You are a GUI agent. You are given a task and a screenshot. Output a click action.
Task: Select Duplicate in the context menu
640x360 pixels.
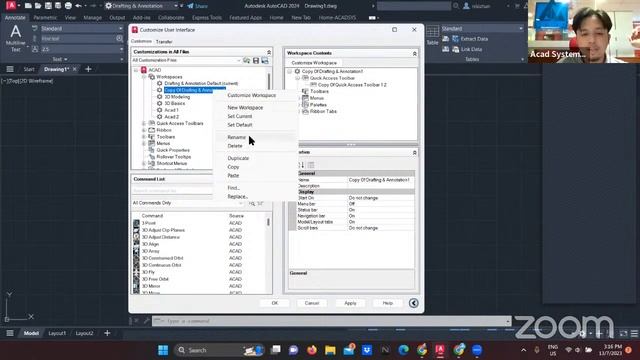238,158
